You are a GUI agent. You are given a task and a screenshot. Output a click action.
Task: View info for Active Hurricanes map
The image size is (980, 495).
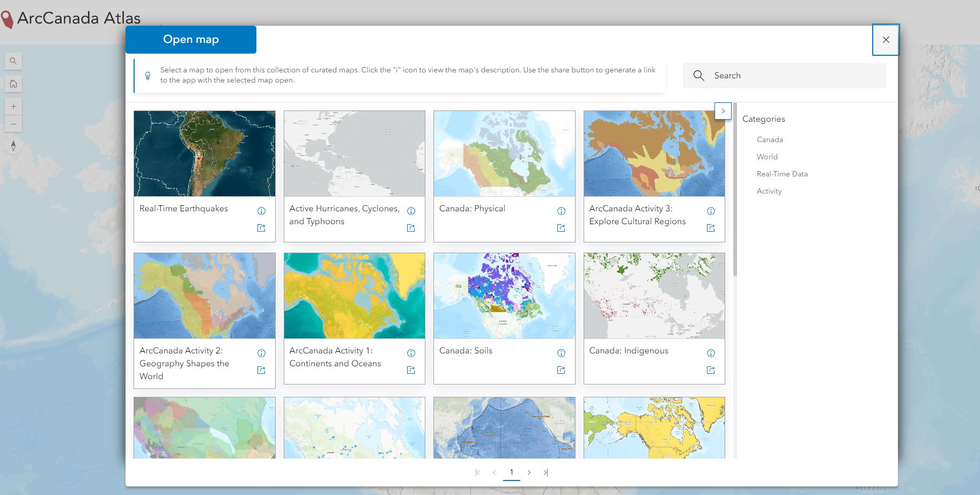(x=411, y=211)
